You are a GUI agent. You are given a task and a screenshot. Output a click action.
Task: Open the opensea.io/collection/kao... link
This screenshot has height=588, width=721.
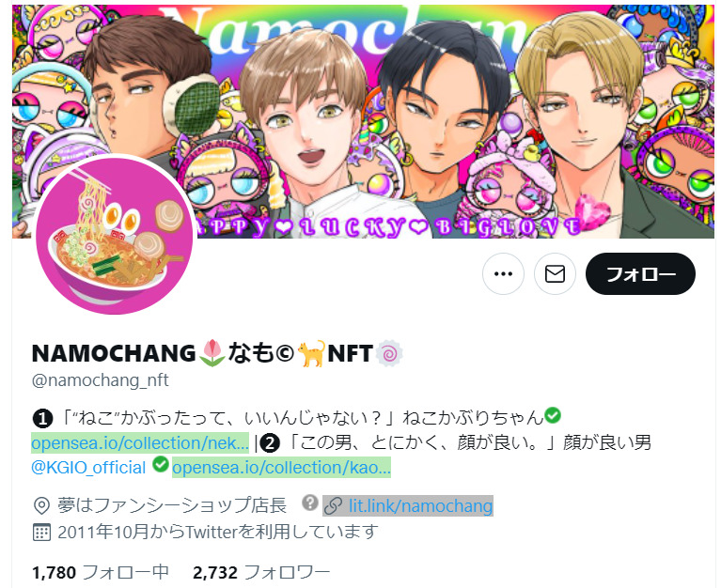(281, 467)
